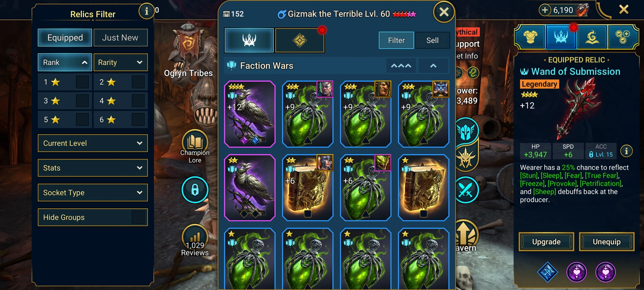Click the Relics Filter info icon
The height and width of the screenshot is (290, 644).
pos(146,11)
